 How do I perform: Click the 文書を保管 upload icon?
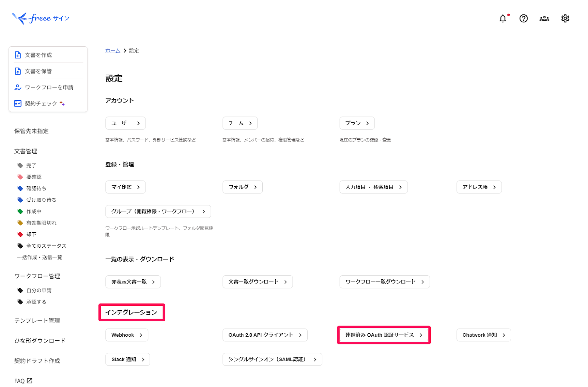tap(18, 71)
